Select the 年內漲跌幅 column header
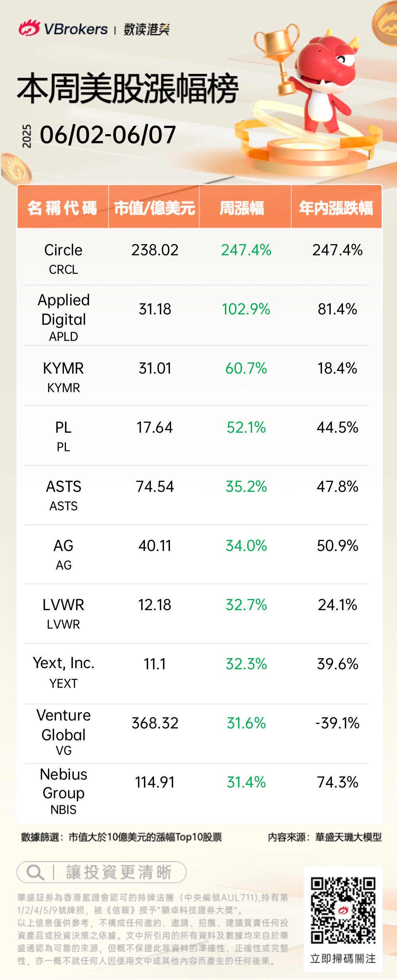The image size is (397, 980). 336,208
